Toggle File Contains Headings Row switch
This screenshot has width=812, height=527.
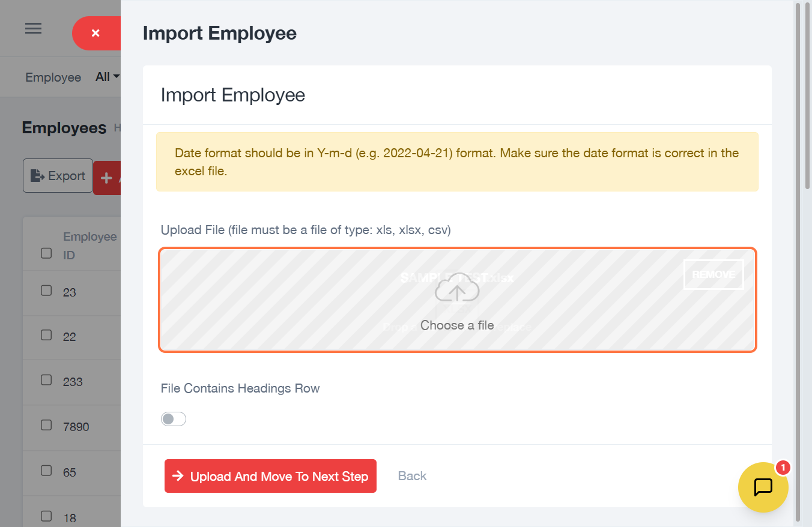174,419
